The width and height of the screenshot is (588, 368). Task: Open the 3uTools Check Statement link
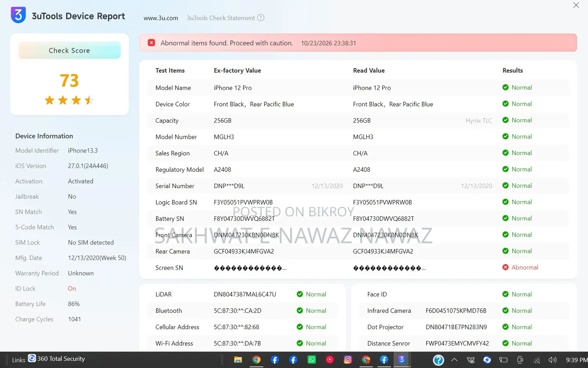coord(221,18)
